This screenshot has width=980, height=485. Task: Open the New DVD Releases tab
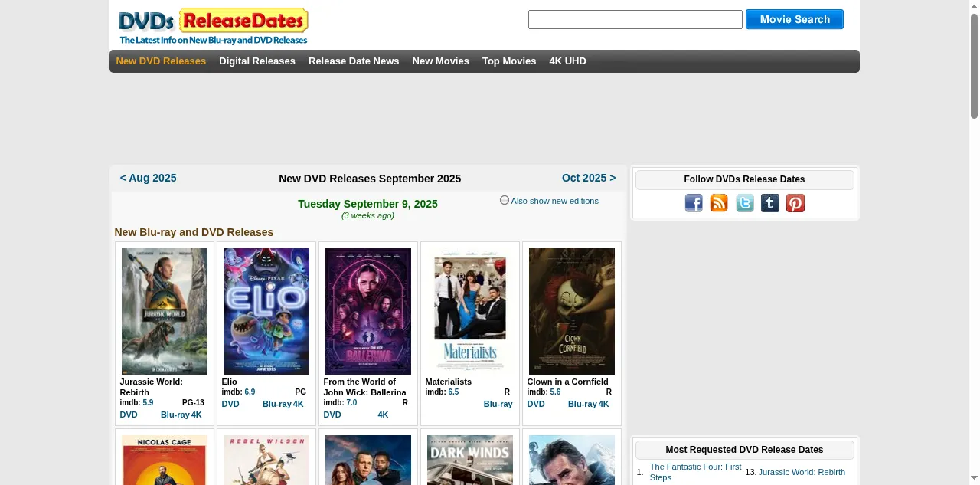click(x=161, y=61)
